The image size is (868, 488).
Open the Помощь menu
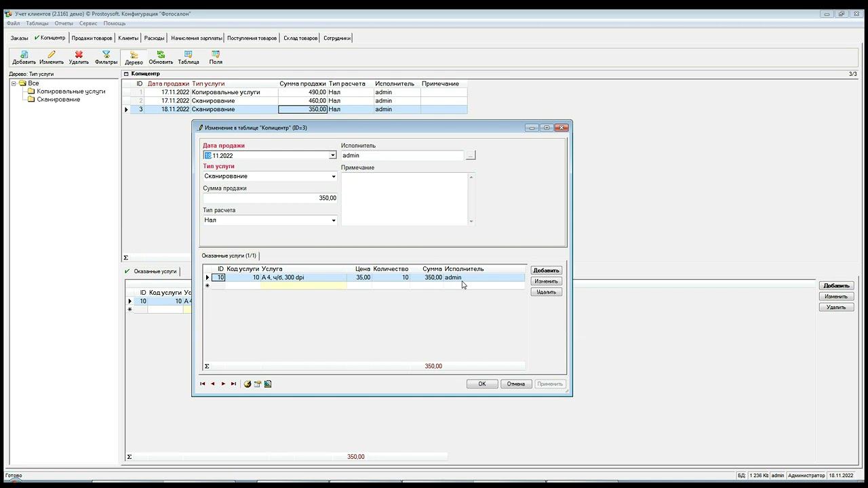pyautogui.click(x=115, y=24)
